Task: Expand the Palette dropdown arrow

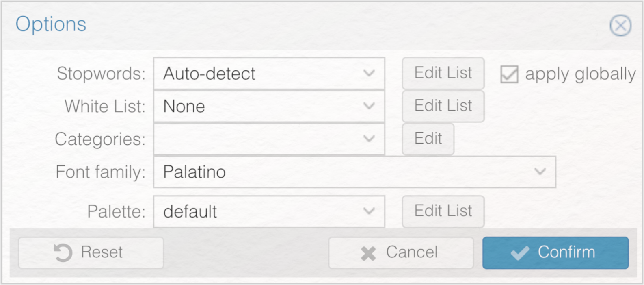Action: click(369, 211)
